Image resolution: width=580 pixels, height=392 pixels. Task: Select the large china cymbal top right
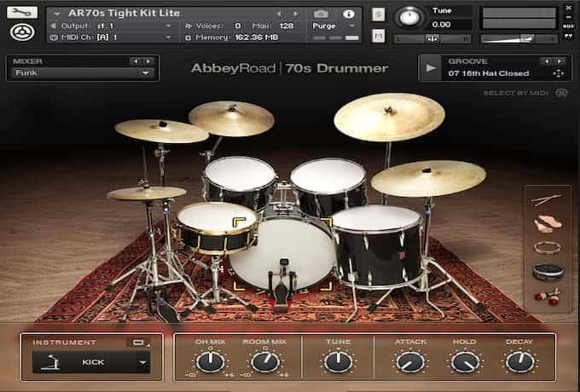point(389,117)
